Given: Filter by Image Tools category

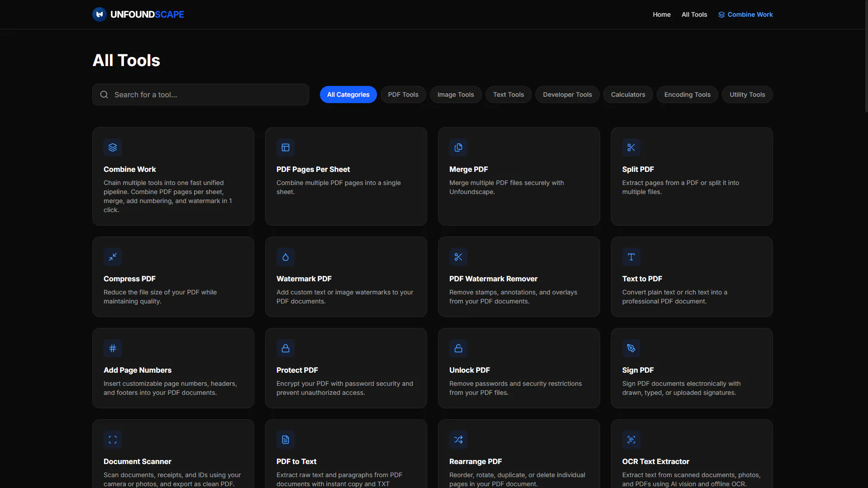Looking at the screenshot, I should 456,95.
